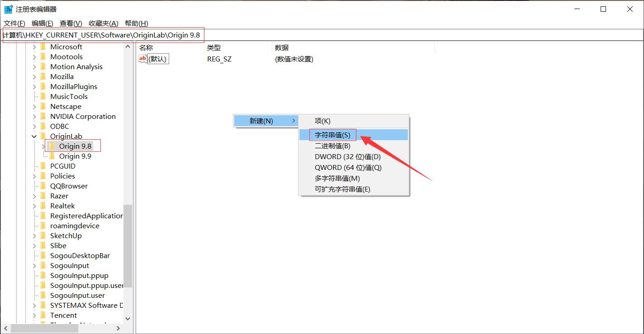Open the 收藏夹(A) menu
This screenshot has width=644, height=334.
point(104,24)
